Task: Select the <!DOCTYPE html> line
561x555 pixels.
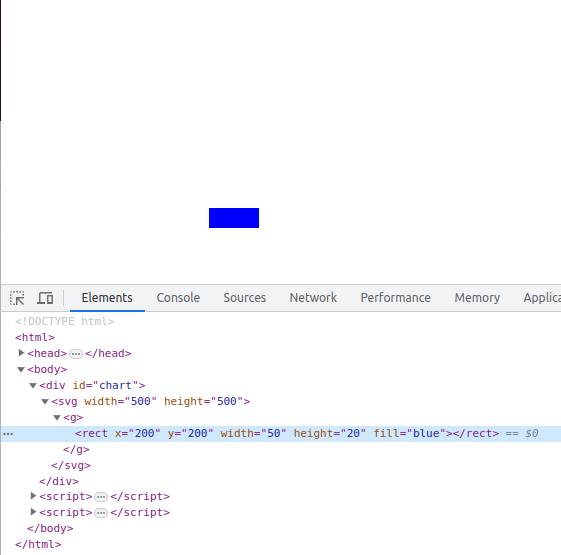Action: point(65,321)
